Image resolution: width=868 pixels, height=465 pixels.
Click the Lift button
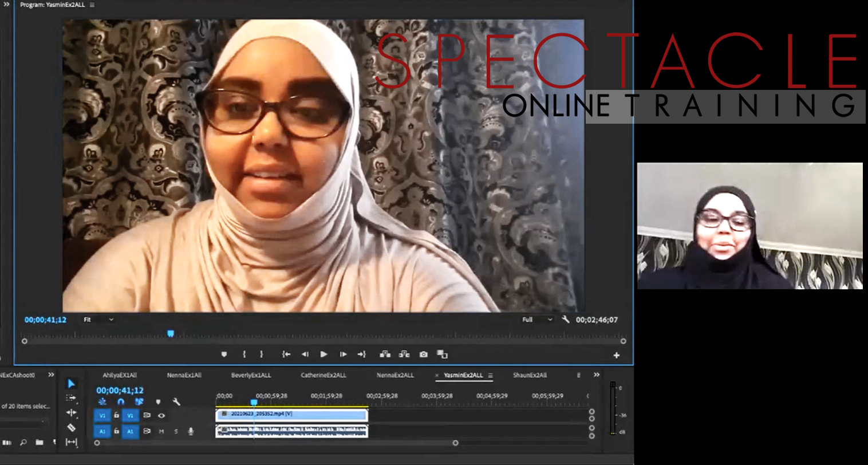[x=385, y=354]
